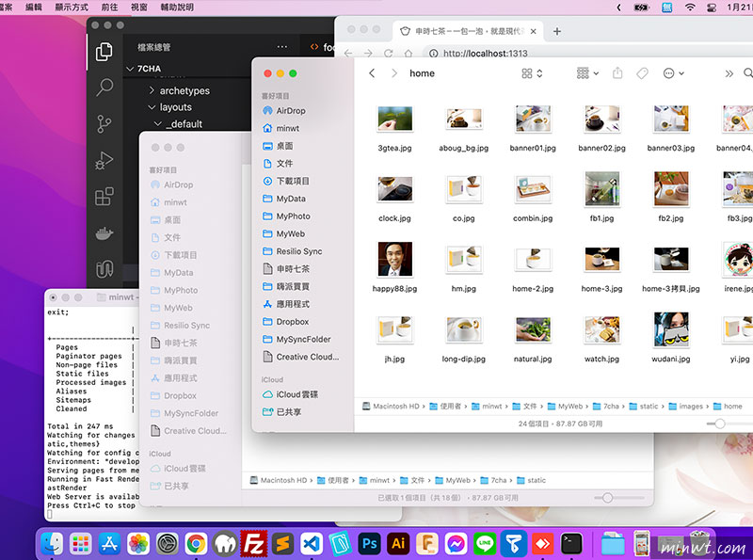The width and height of the screenshot is (753, 560).
Task: Click the Finder toolbar overflow double-chevron
Action: pyautogui.click(x=729, y=73)
